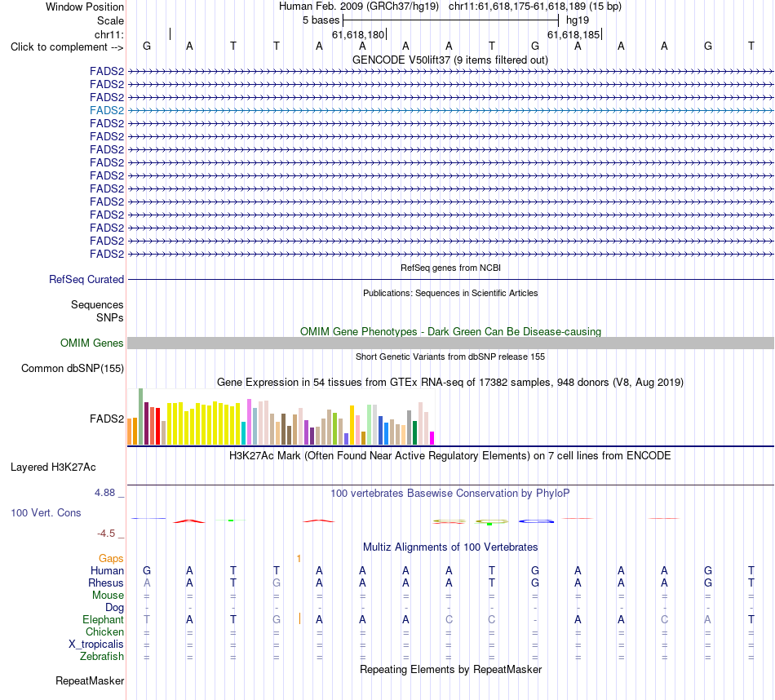Image resolution: width=775 pixels, height=700 pixels.
Task: Click the gray OMIM Genes item bar
Action: (x=450, y=343)
